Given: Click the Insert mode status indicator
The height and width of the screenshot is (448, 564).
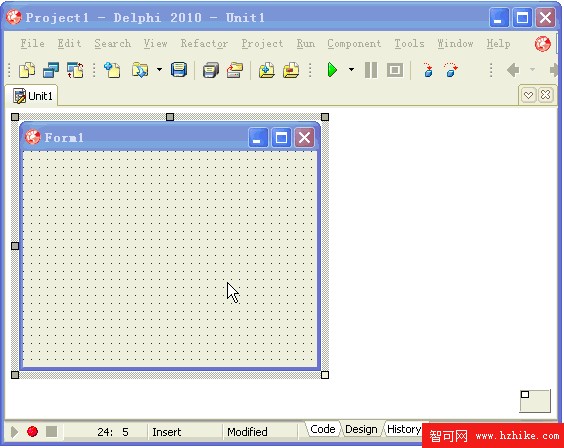Looking at the screenshot, I should point(167,431).
